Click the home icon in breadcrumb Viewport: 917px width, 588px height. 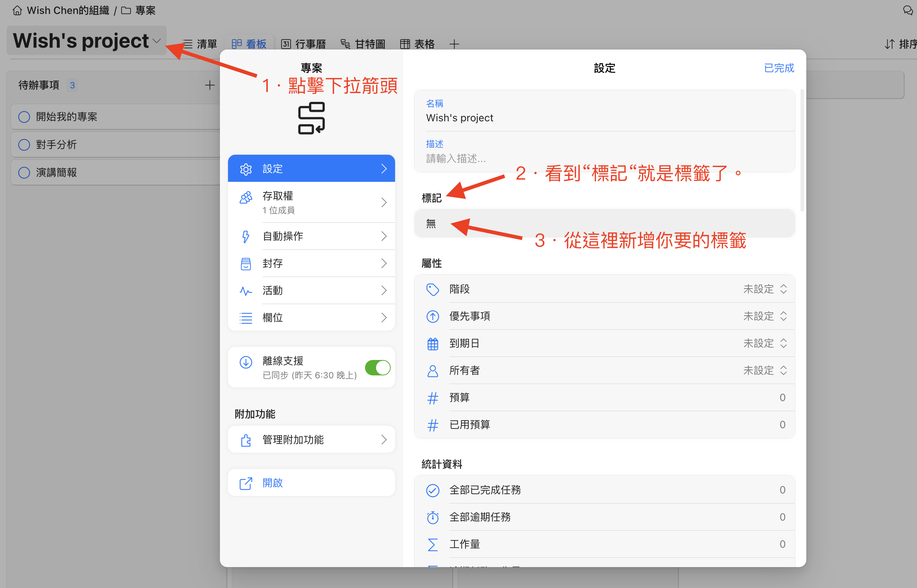[x=17, y=10]
